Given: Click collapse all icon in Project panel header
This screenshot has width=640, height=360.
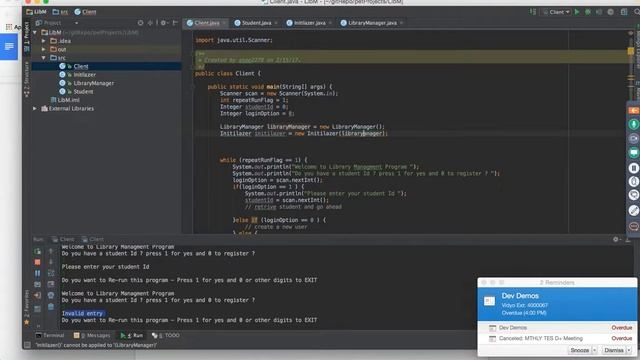Looking at the screenshot, I should pos(150,23).
